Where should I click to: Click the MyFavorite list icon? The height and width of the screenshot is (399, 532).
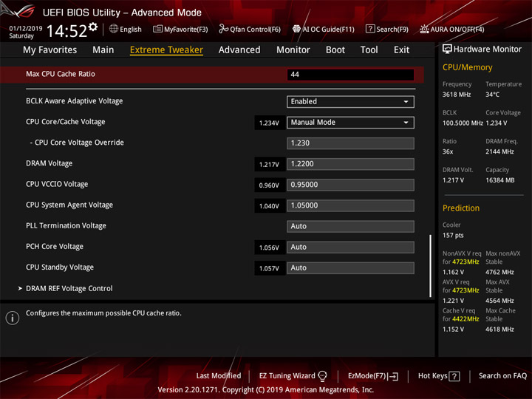point(157,29)
